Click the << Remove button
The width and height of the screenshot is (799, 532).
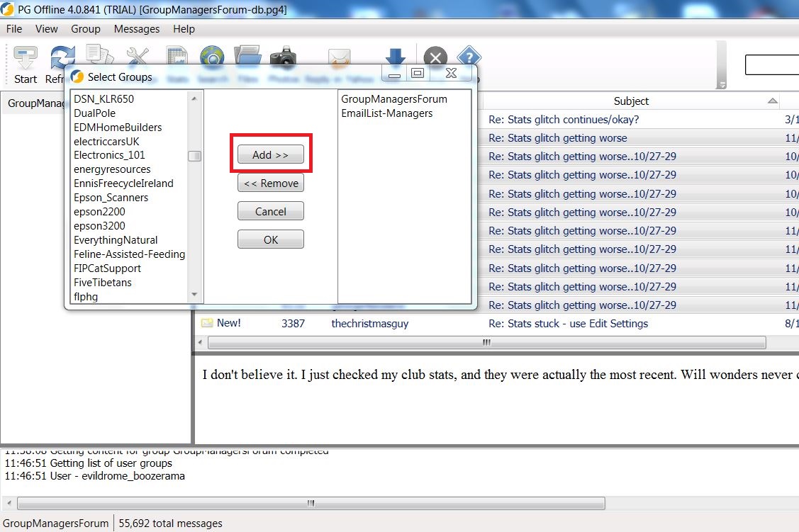[x=271, y=183]
